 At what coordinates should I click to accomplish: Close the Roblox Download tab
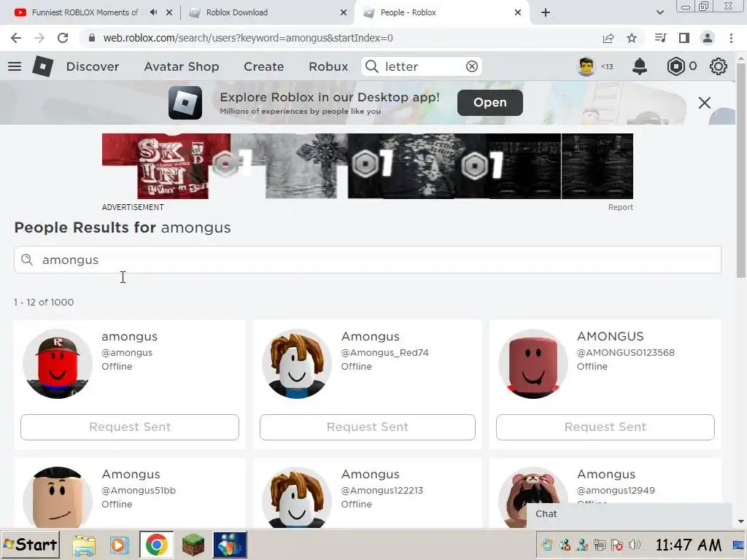point(344,12)
